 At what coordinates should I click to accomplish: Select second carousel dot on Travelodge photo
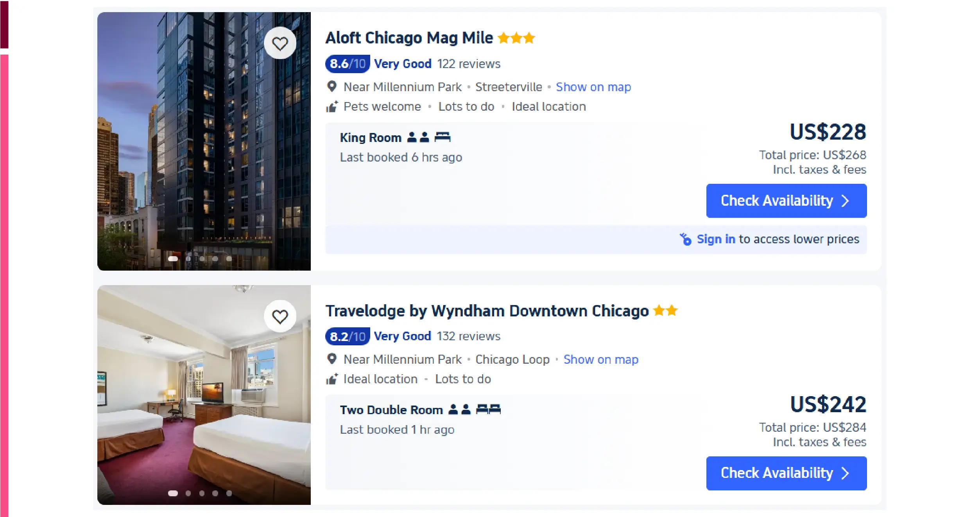(x=188, y=493)
